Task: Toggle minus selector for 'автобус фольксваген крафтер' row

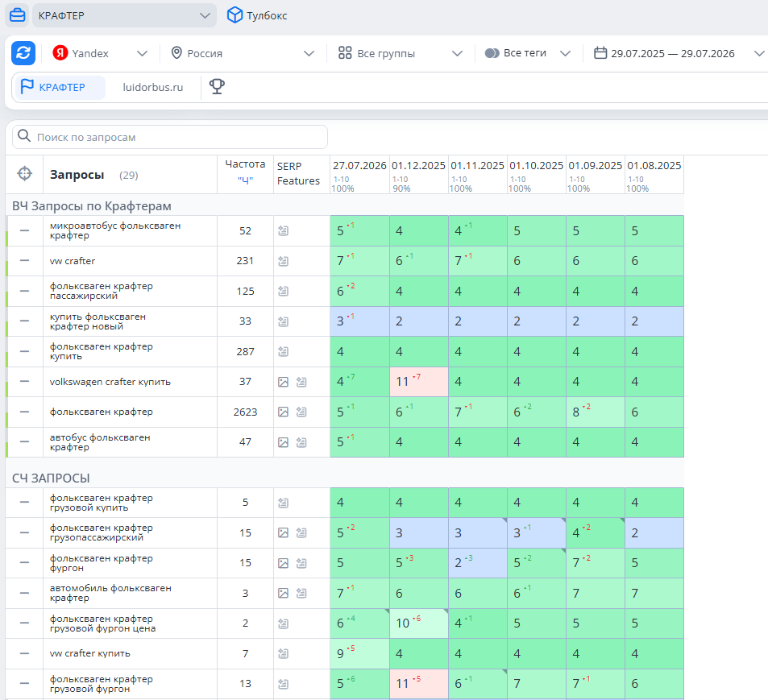Action: 24,442
